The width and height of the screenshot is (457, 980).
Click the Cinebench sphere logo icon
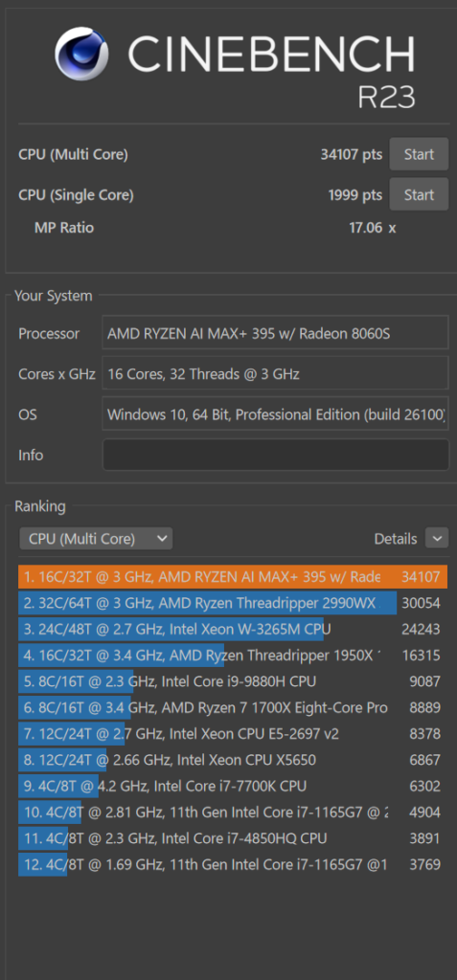[81, 54]
